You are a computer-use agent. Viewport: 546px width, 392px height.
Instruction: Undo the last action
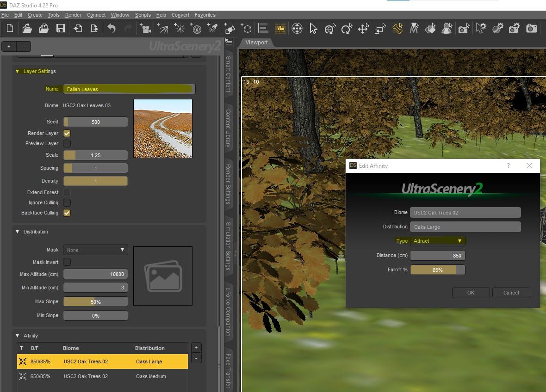112,28
